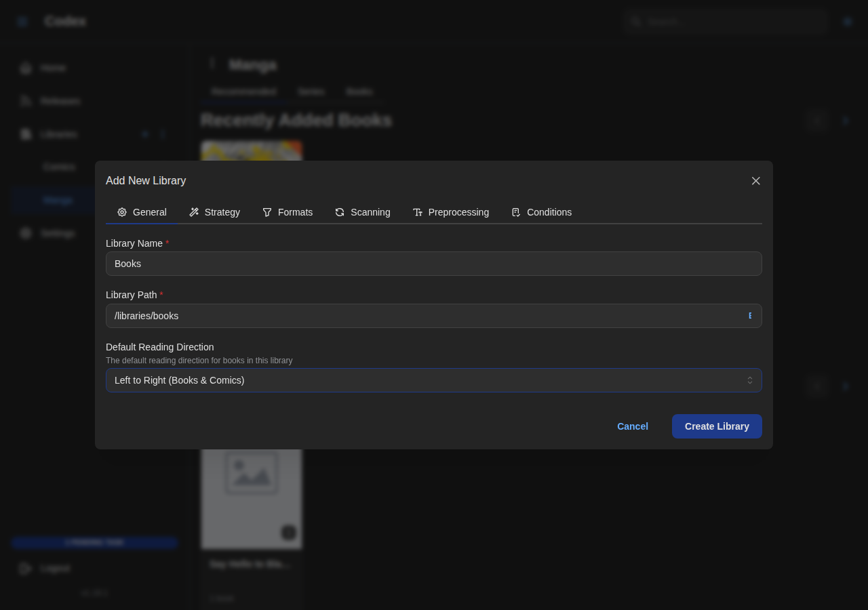This screenshot has height=610, width=868.
Task: Click the 'Add New Library' dialog title
Action: 146,181
